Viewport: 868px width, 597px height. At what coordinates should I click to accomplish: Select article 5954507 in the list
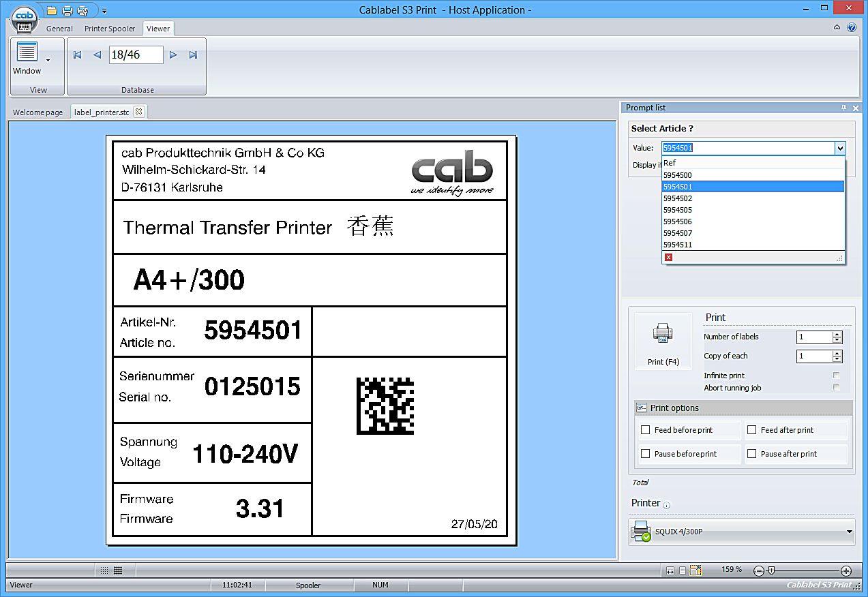point(753,233)
